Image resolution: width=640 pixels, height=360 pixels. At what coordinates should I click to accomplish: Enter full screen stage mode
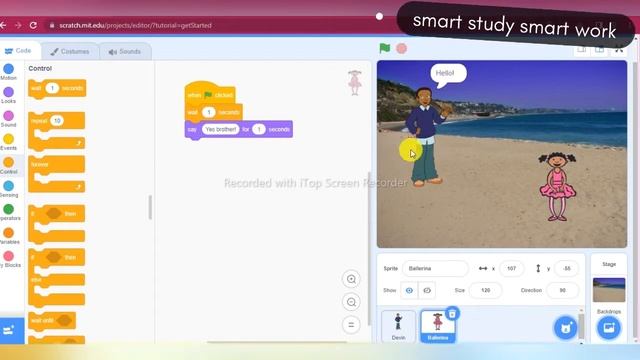coord(619,49)
